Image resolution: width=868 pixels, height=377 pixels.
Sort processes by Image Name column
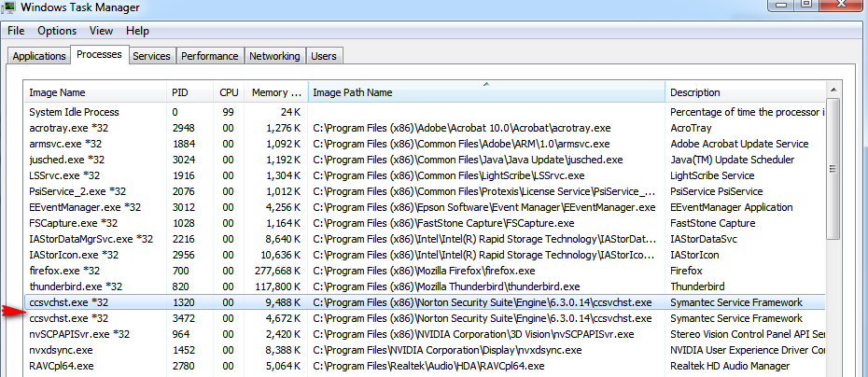(x=95, y=92)
